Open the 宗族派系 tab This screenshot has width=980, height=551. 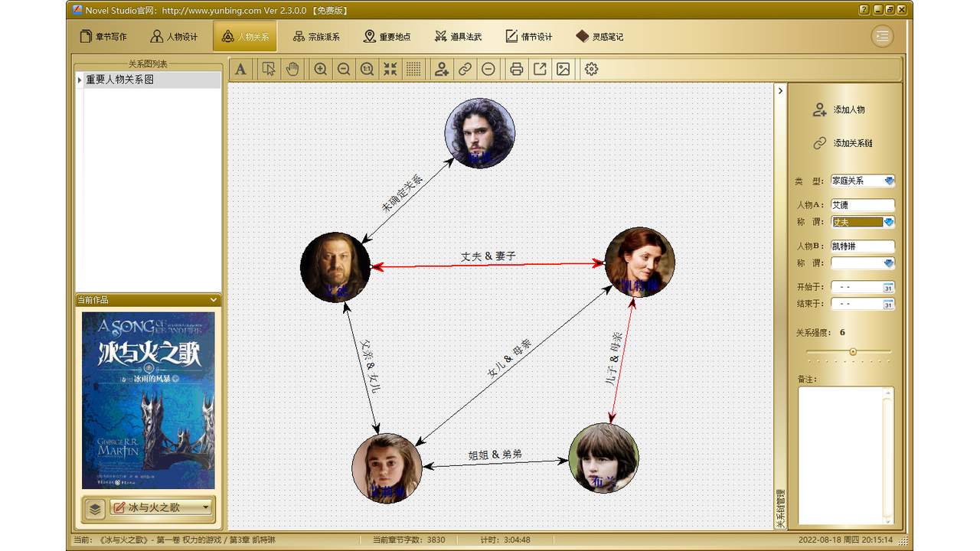pyautogui.click(x=317, y=35)
